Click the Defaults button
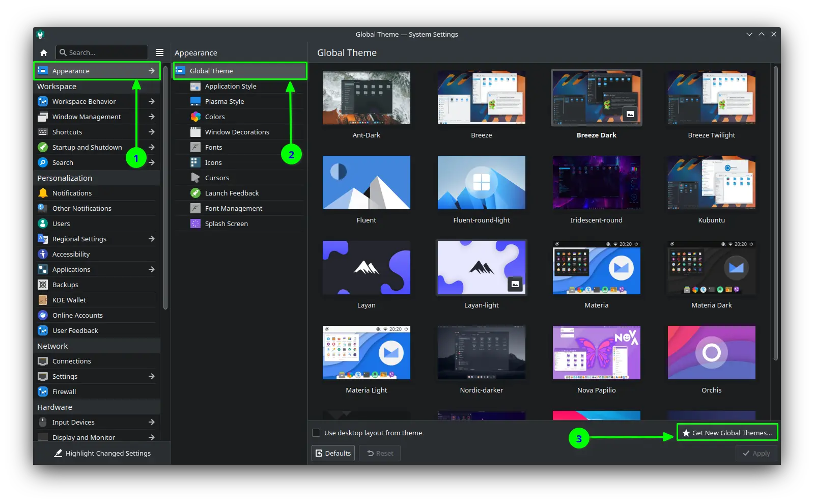 click(x=333, y=453)
